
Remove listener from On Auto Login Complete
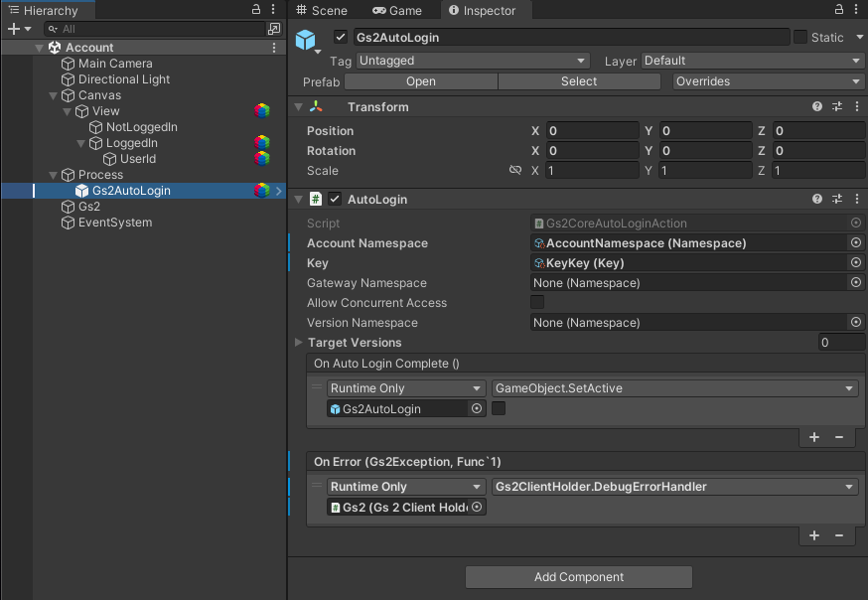point(839,437)
